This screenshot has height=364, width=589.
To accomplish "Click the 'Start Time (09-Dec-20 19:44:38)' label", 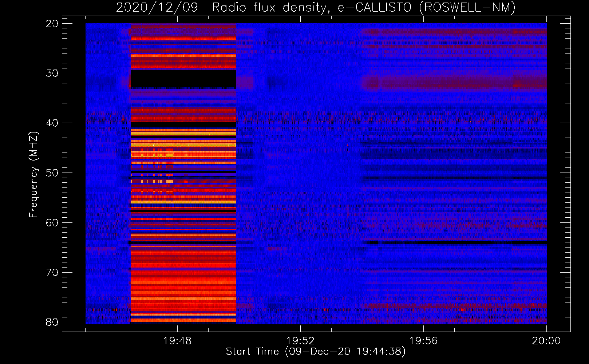I will 316,352.
